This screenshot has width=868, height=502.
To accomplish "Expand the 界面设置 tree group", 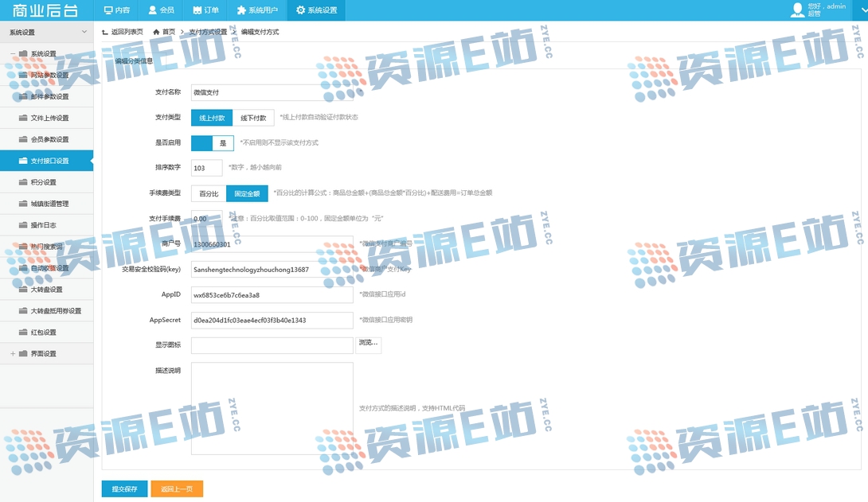I will pos(13,353).
